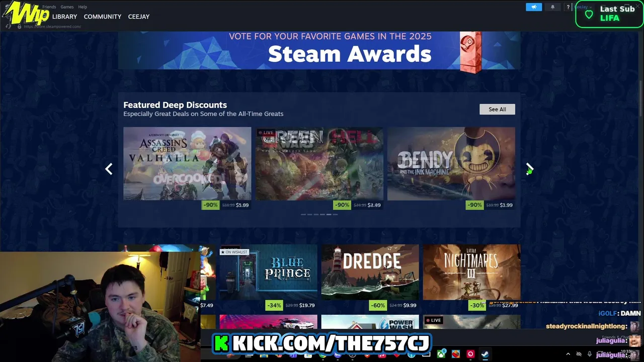Click the question mark help icon
This screenshot has height=362, width=644.
568,7
